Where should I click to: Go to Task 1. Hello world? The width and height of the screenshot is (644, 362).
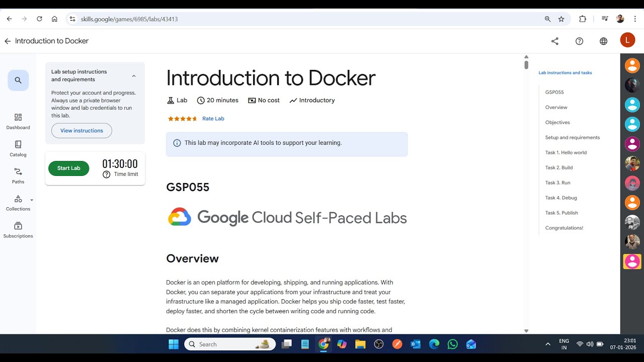click(x=566, y=153)
